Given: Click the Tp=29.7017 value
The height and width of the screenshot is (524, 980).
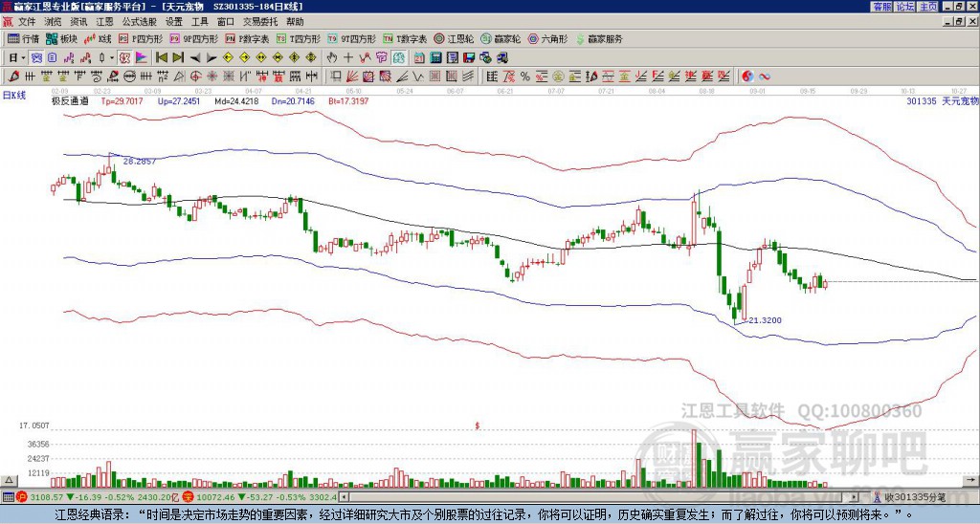Looking at the screenshot, I should click(122, 101).
